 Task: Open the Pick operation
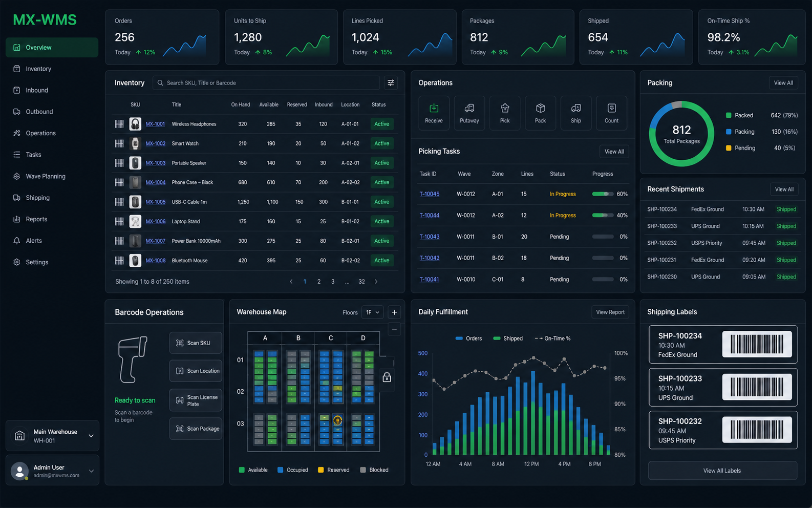point(505,113)
